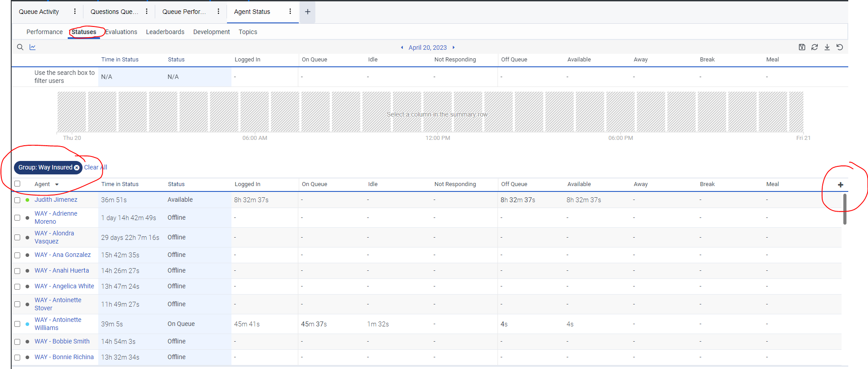Go to the next day arrow
The height and width of the screenshot is (369, 868).
tap(454, 48)
